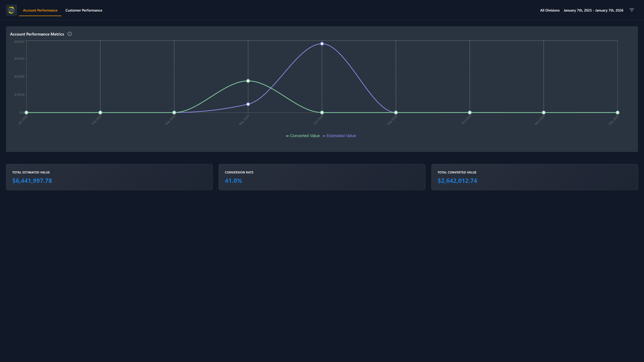Switch to the Customer Performance tab
The width and height of the screenshot is (644, 362).
(84, 10)
